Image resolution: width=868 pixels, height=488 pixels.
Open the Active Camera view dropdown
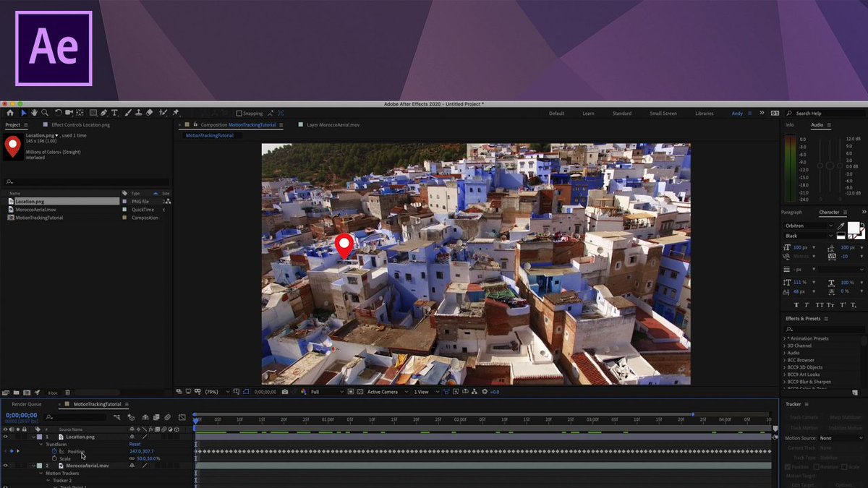[x=386, y=392]
